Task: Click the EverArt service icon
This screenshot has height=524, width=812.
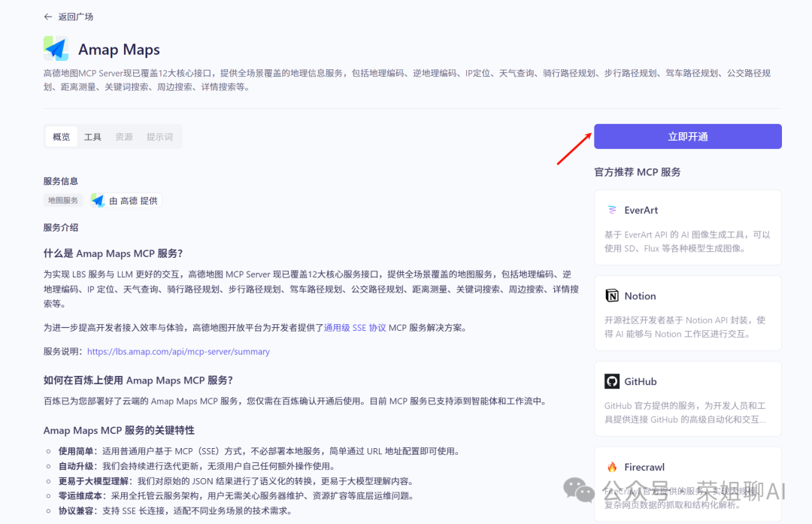Action: (x=611, y=211)
